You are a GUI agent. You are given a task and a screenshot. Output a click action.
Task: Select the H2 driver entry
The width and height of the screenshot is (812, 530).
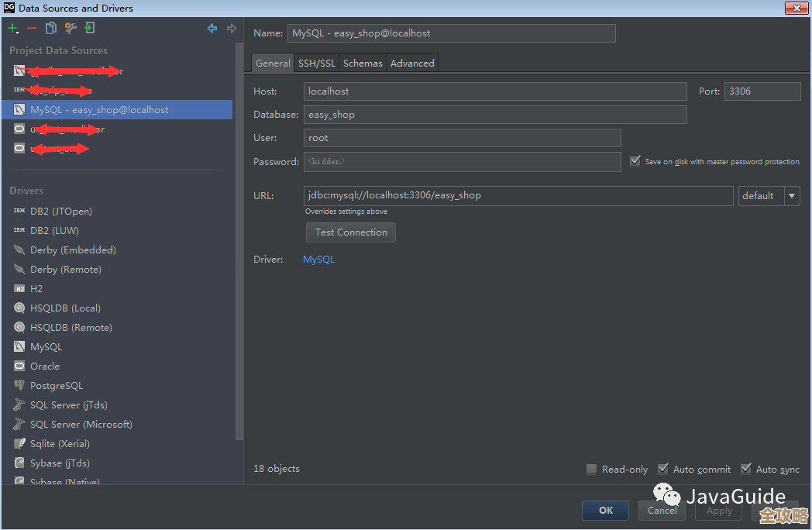coord(36,289)
